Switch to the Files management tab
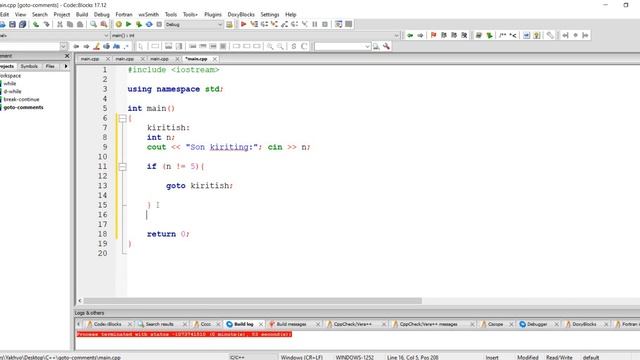The width and height of the screenshot is (640, 360). pos(50,66)
